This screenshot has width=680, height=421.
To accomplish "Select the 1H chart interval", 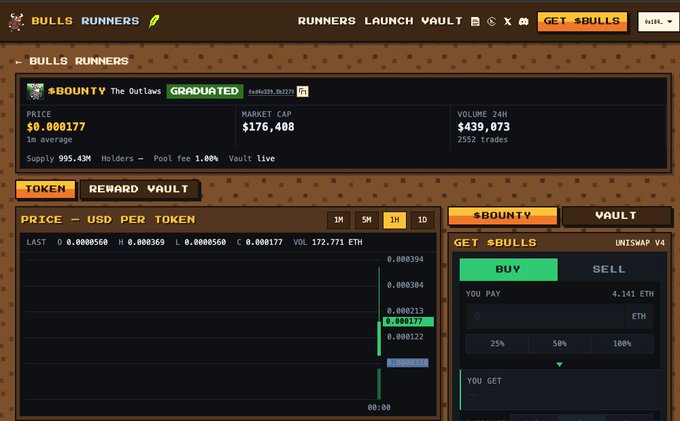I will pyautogui.click(x=395, y=220).
